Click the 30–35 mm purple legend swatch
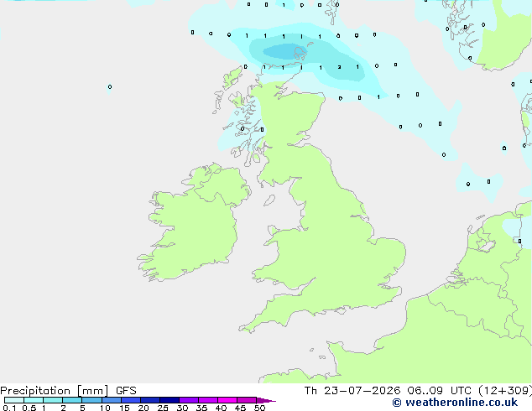 pos(188,400)
